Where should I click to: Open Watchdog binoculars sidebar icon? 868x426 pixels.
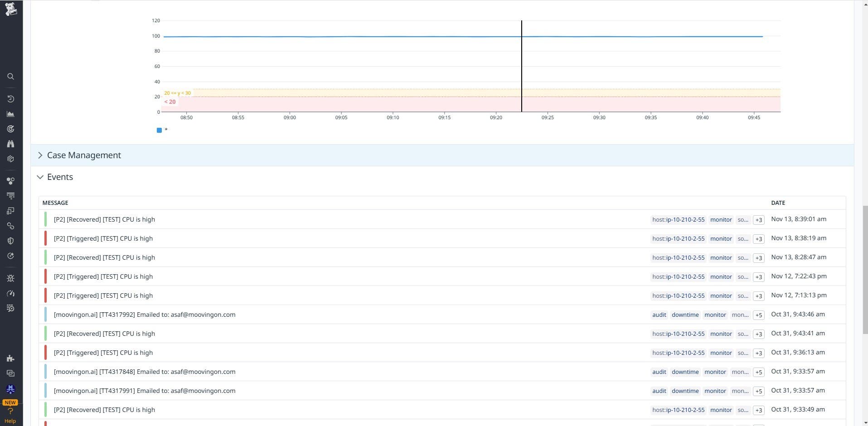[11, 144]
